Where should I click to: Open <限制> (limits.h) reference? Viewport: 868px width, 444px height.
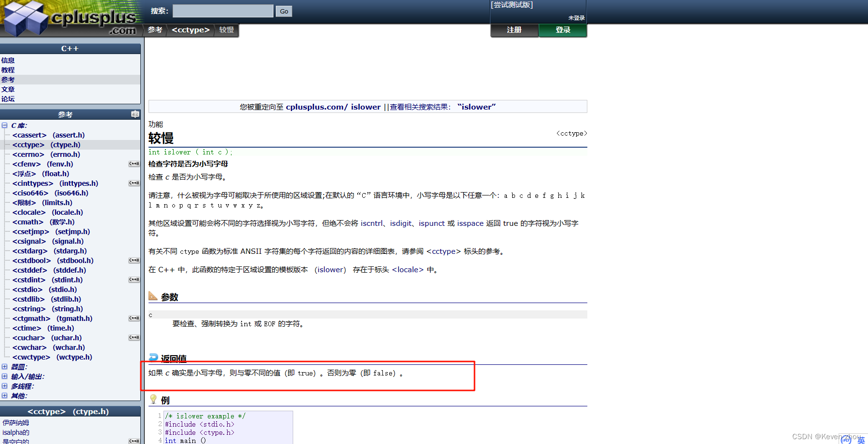42,203
